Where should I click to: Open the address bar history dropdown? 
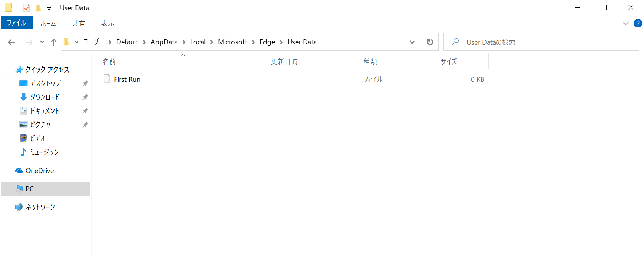(412, 42)
